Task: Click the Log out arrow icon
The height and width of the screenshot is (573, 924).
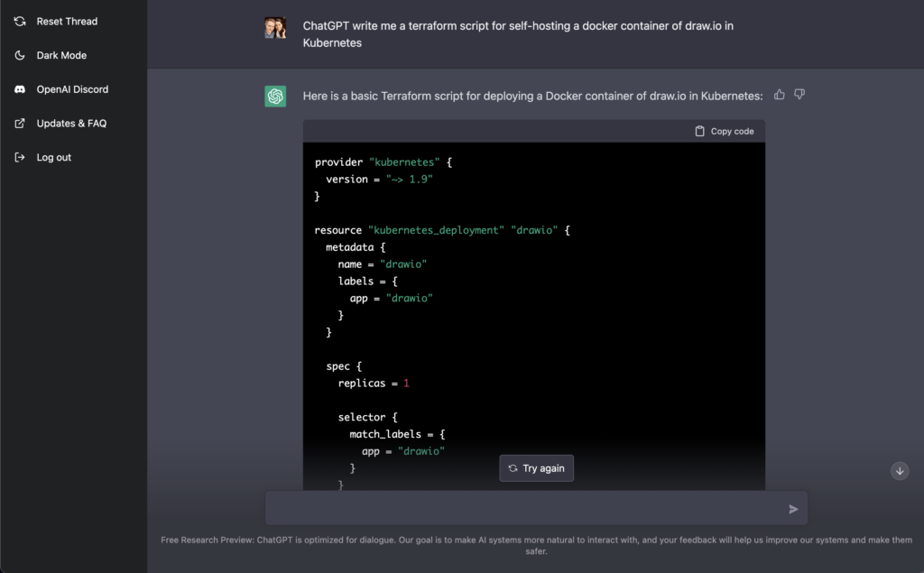Action: (x=20, y=157)
